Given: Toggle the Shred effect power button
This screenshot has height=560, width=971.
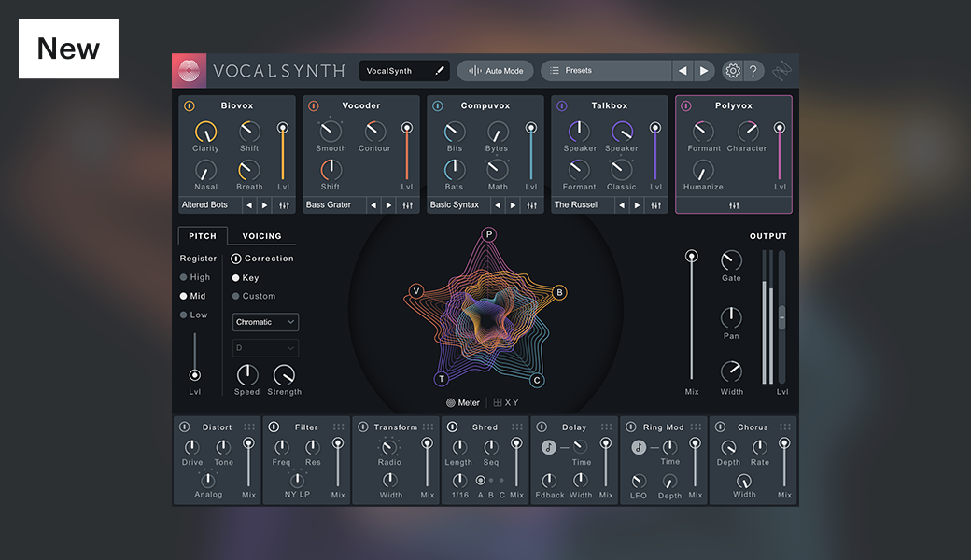Looking at the screenshot, I should coord(453,427).
